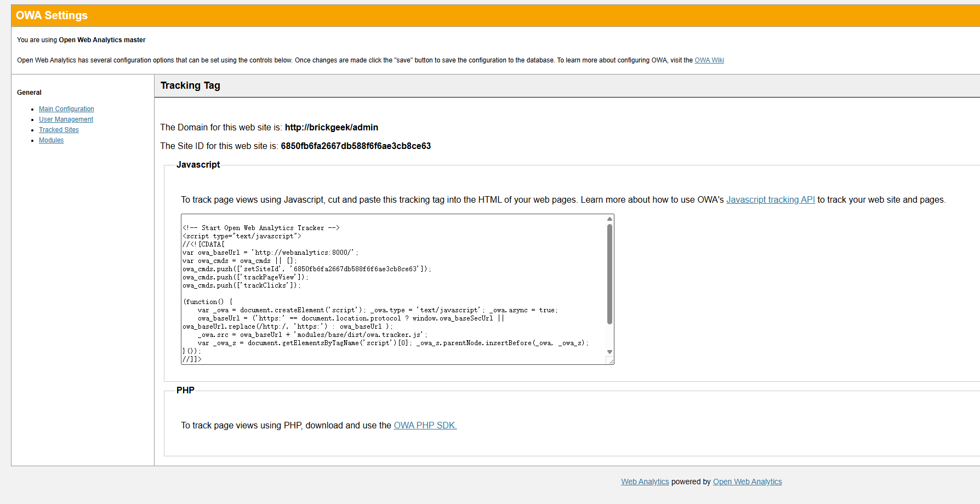
Task: Open the OWA PHP SDK link
Action: pyautogui.click(x=425, y=426)
